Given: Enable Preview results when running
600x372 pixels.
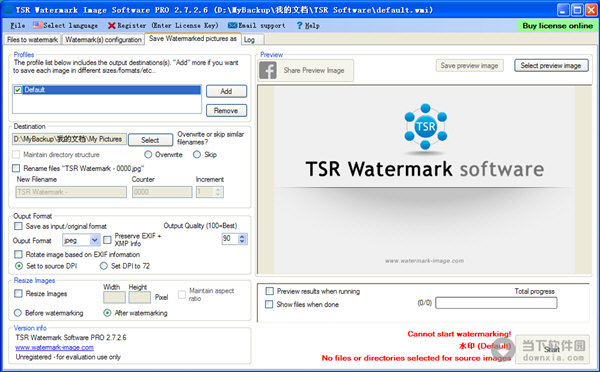Looking at the screenshot, I should tap(269, 291).
